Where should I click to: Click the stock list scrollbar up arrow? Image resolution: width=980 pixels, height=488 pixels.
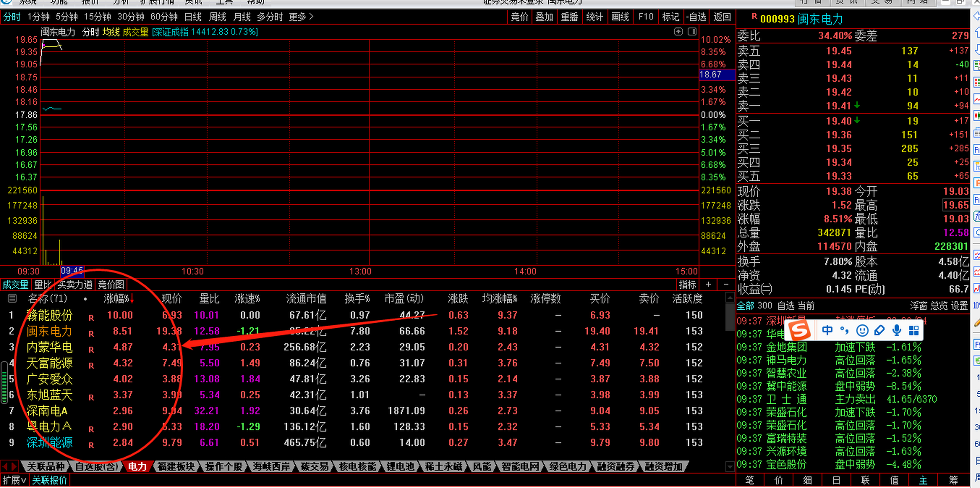730,297
